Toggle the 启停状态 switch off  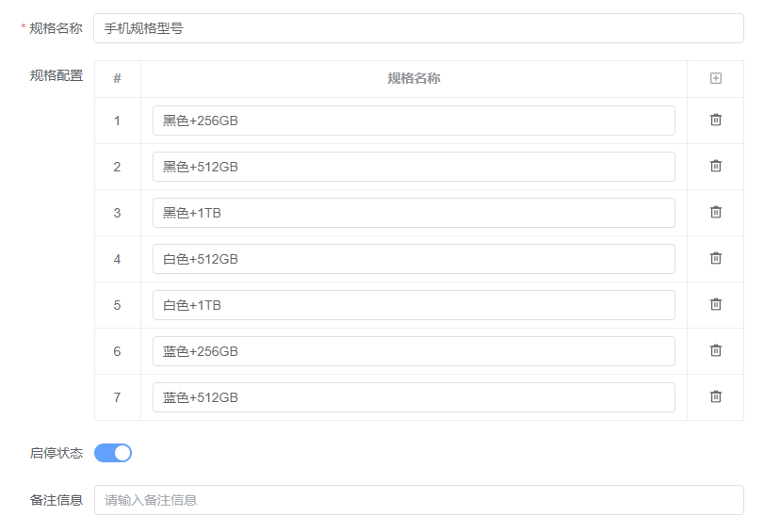pos(113,453)
